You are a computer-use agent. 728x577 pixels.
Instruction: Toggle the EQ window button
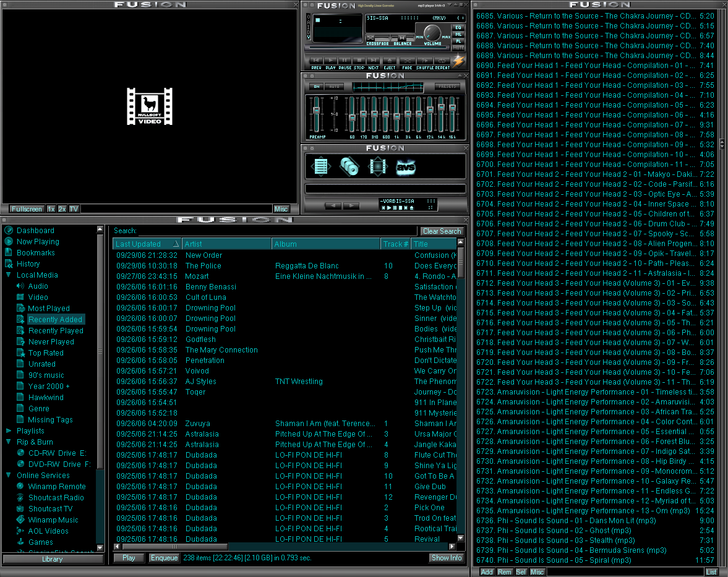coord(458,27)
